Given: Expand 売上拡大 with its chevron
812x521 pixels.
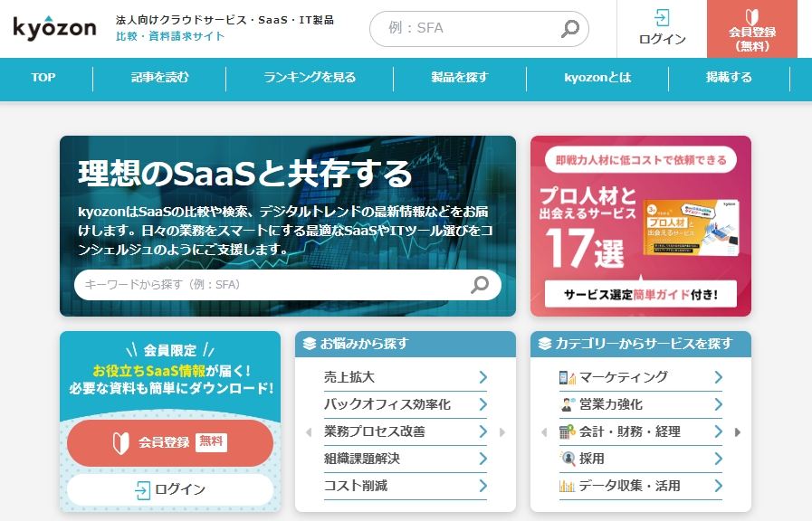Looking at the screenshot, I should pyautogui.click(x=483, y=377).
